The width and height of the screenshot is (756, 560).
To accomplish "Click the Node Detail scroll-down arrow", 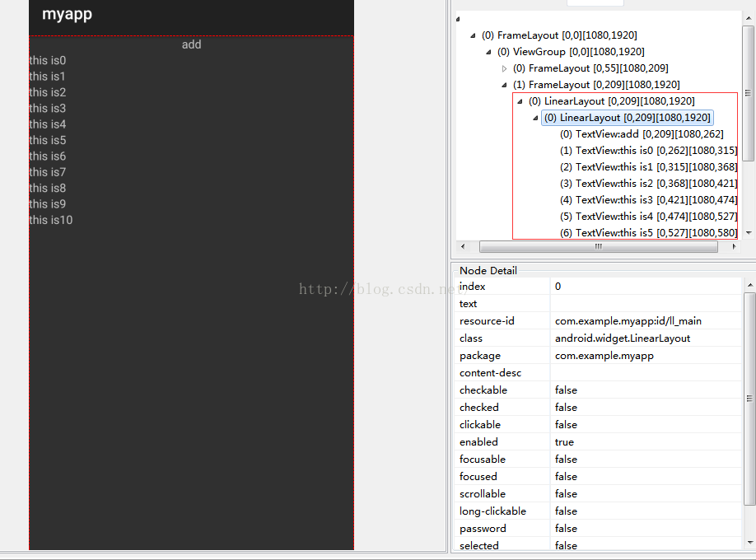I will (749, 543).
